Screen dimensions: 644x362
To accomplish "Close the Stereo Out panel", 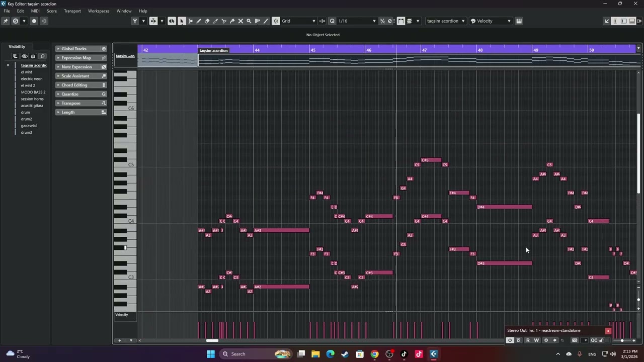I will [608, 331].
